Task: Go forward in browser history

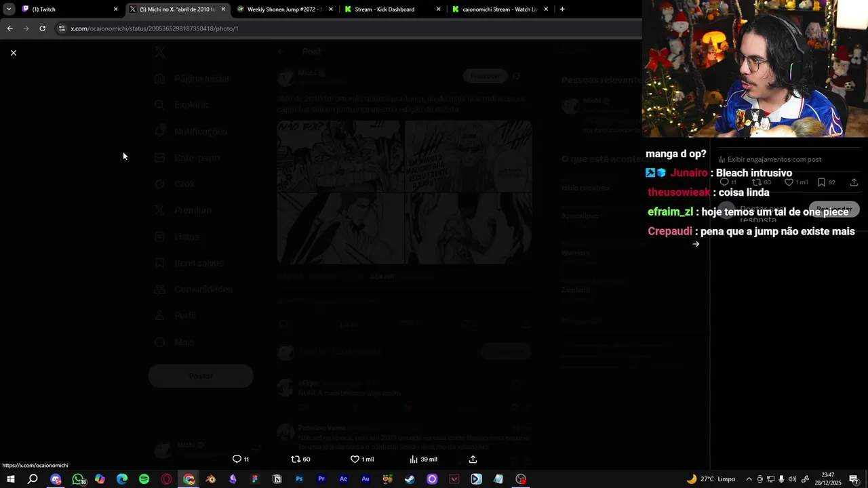Action: click(26, 28)
